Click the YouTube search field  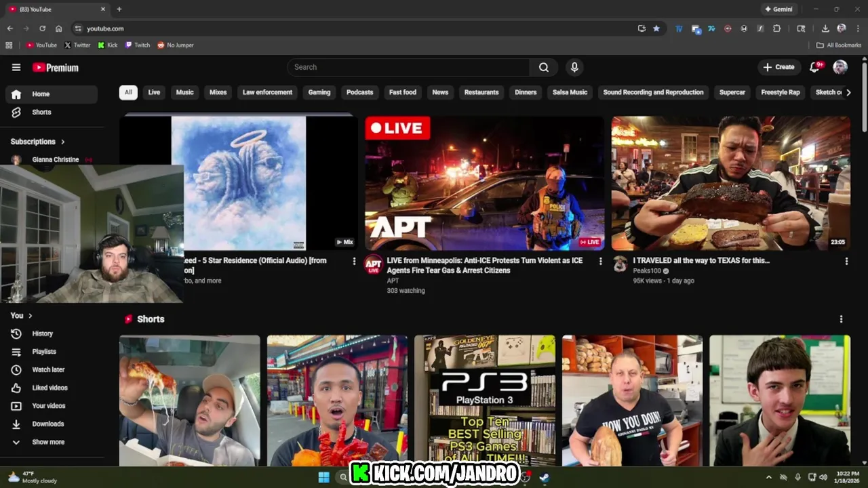(408, 67)
